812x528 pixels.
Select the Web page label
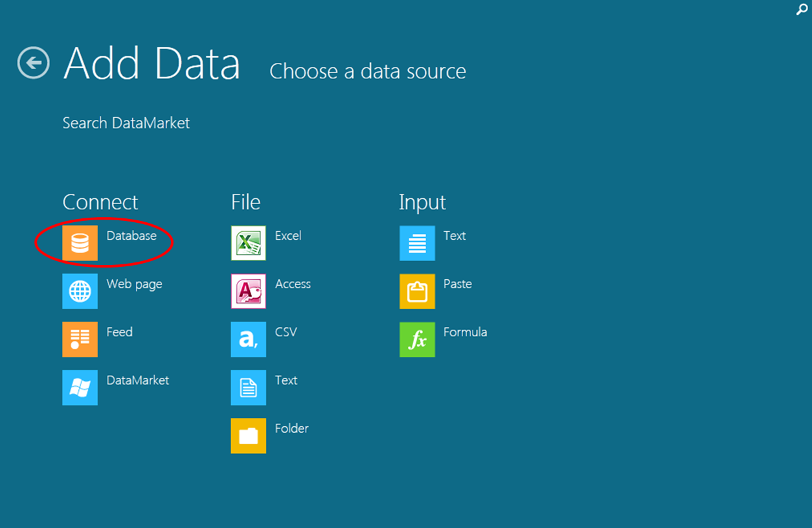[134, 284]
